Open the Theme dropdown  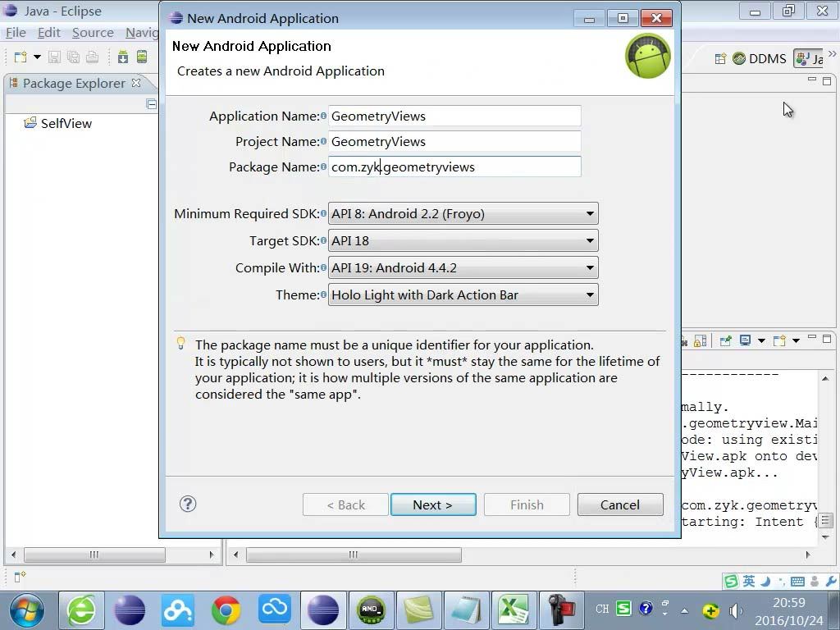click(463, 294)
